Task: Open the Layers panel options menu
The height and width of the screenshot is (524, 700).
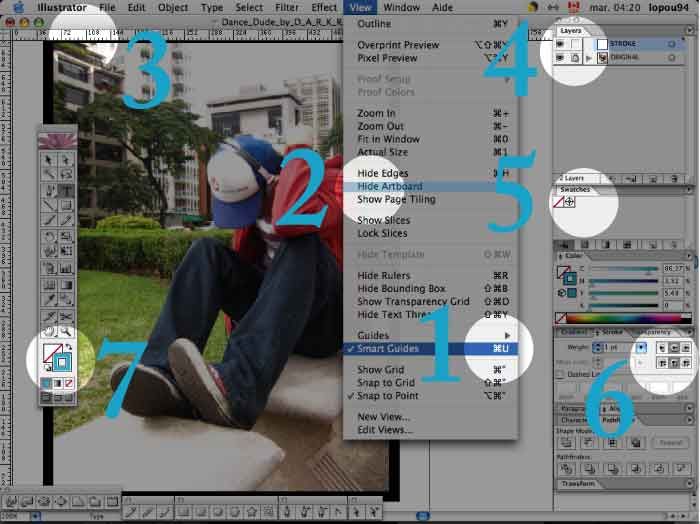Action: tap(690, 30)
